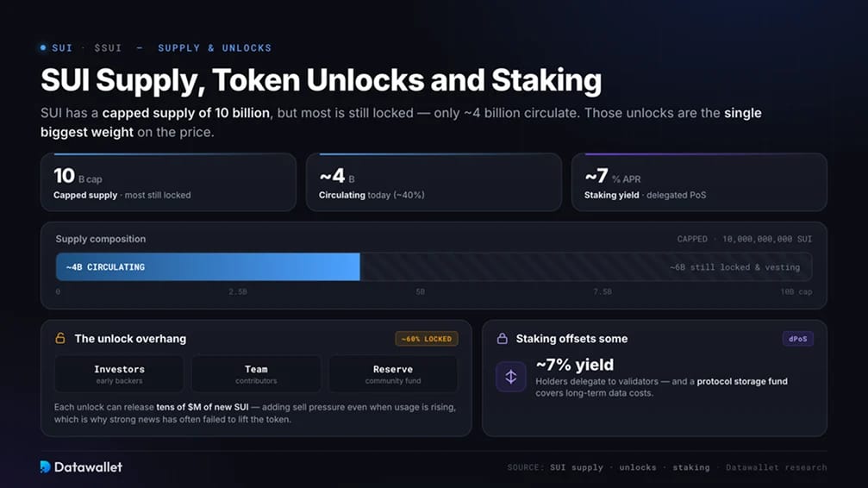Image resolution: width=868 pixels, height=488 pixels.
Task: Click the striped ~6B still locked bar segment
Action: click(585, 267)
